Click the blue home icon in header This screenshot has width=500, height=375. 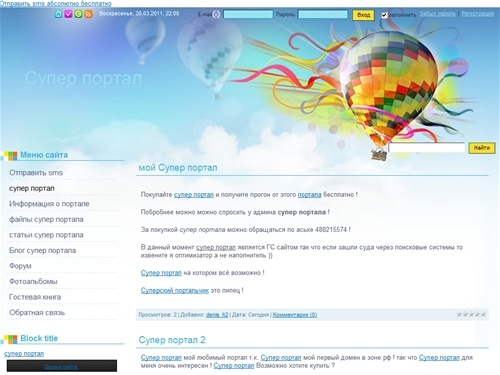tap(58, 14)
